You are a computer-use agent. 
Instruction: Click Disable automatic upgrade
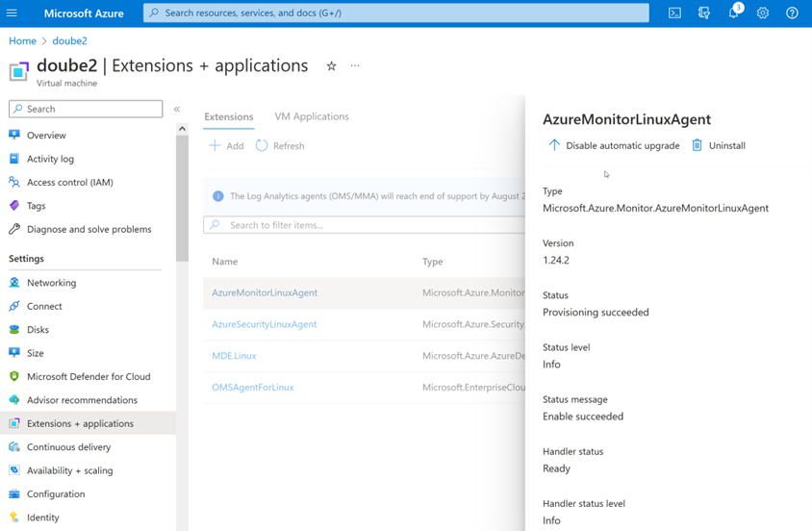[614, 145]
